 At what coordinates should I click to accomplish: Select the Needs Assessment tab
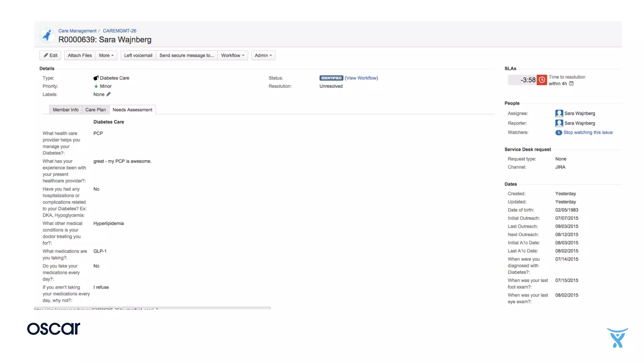coord(132,110)
